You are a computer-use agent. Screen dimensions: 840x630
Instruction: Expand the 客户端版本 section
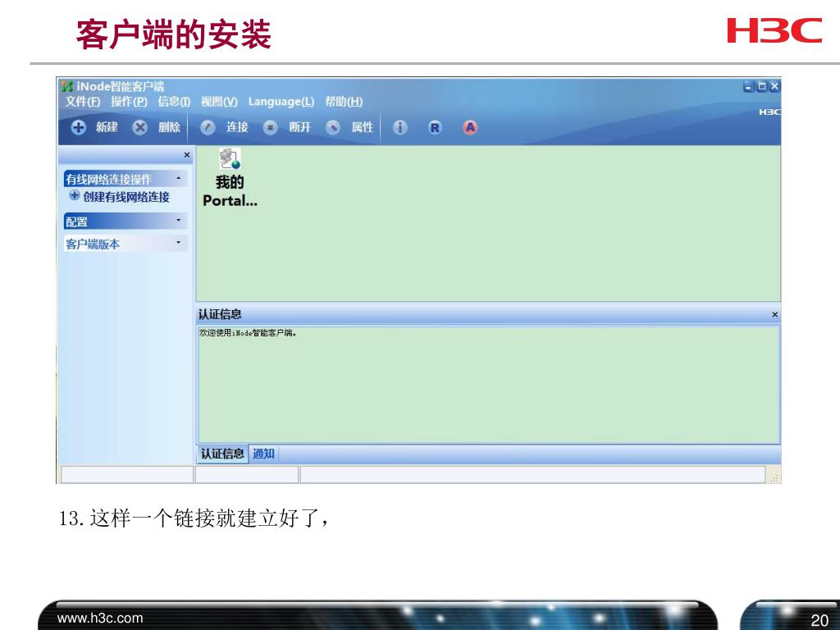click(178, 243)
